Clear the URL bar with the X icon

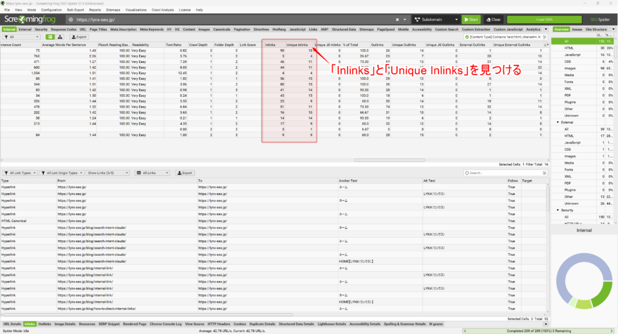click(397, 19)
